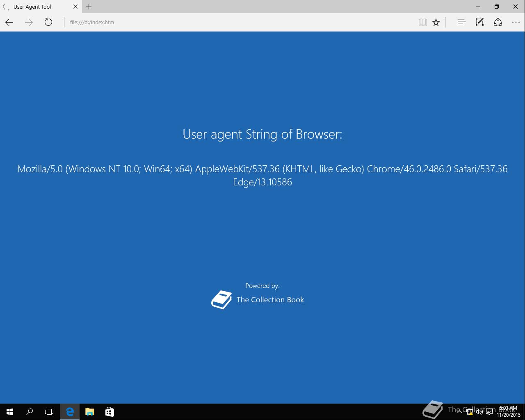This screenshot has width=525, height=420.
Task: Go back using the Back arrow
Action: [x=9, y=22]
